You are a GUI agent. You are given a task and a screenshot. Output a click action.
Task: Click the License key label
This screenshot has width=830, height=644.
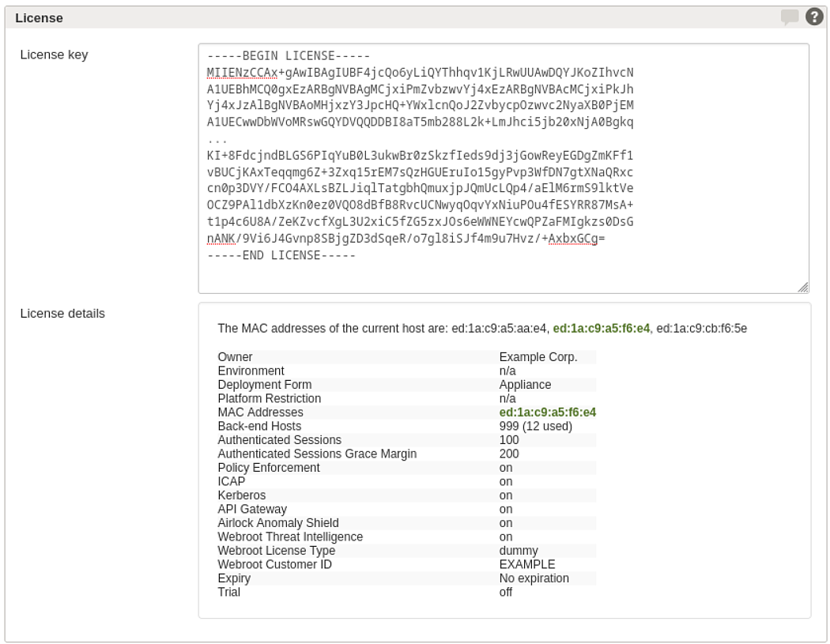pyautogui.click(x=54, y=55)
